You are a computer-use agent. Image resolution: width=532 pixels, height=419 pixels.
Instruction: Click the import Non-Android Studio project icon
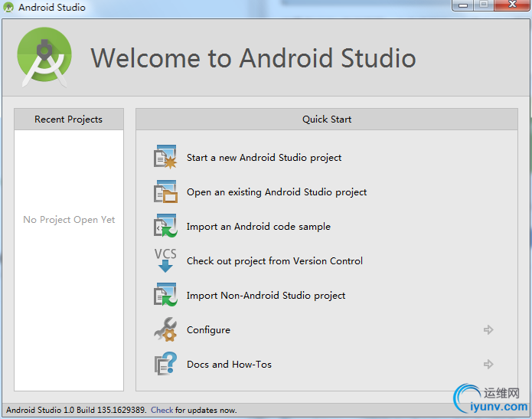(x=165, y=295)
